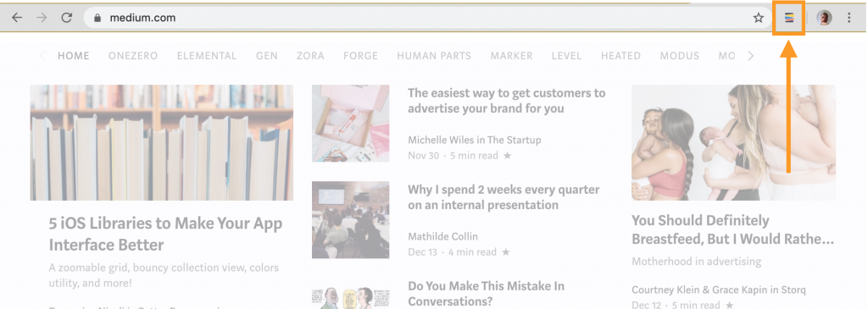Click the browser forward arrow
868x309 pixels.
[x=42, y=18]
